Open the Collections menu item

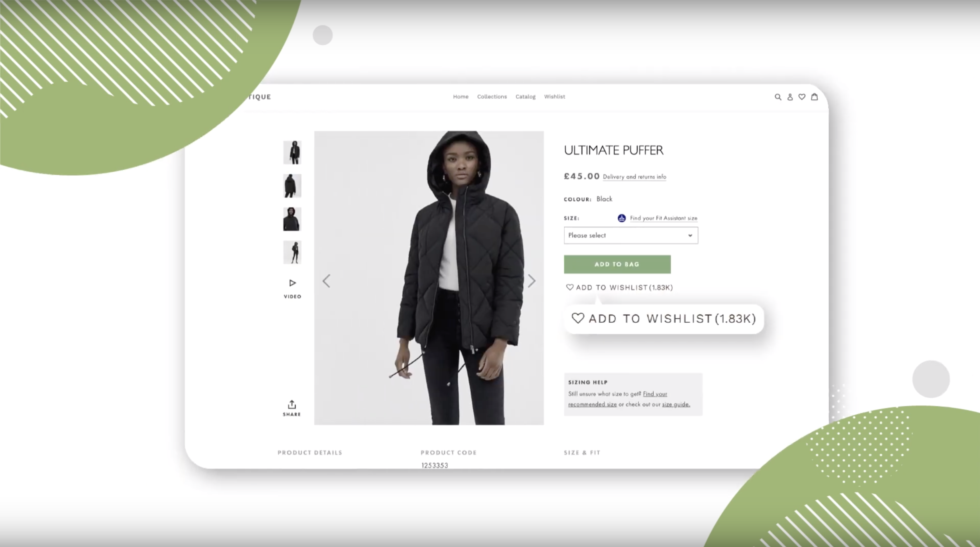coord(492,96)
